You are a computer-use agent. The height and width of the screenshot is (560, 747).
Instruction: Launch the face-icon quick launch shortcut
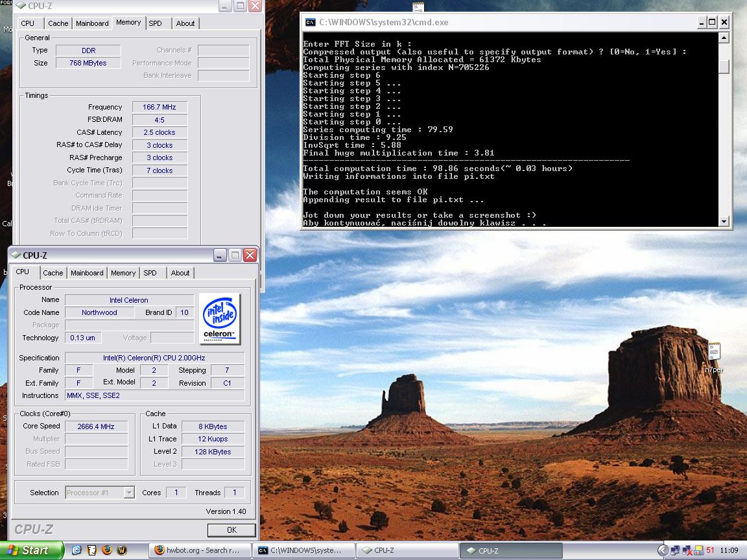point(91,550)
